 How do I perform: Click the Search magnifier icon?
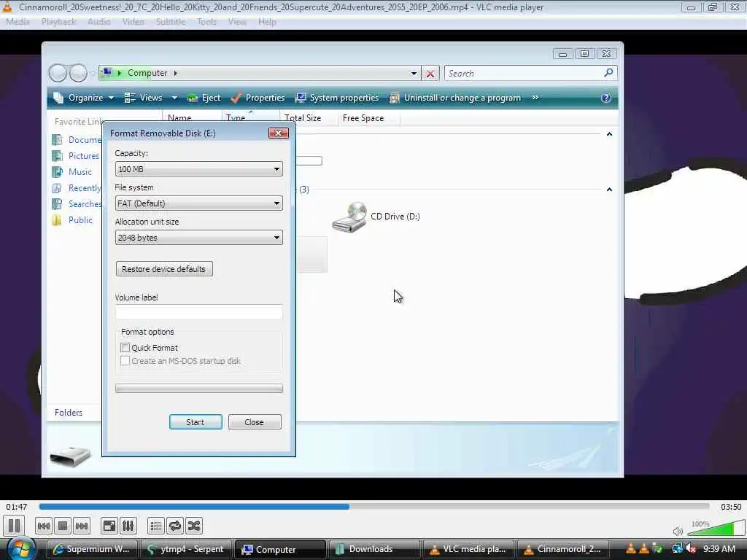click(x=609, y=73)
